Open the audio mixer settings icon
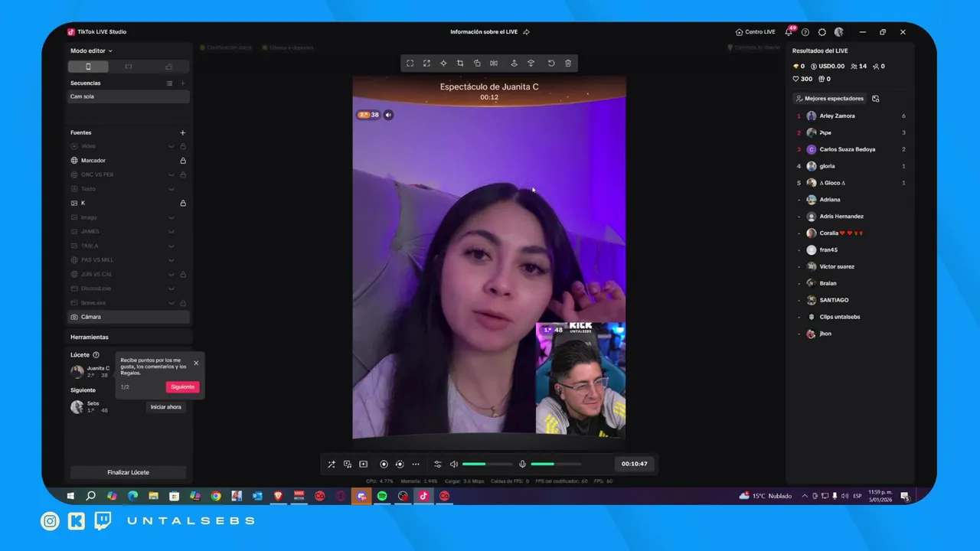980x551 pixels. click(x=438, y=464)
